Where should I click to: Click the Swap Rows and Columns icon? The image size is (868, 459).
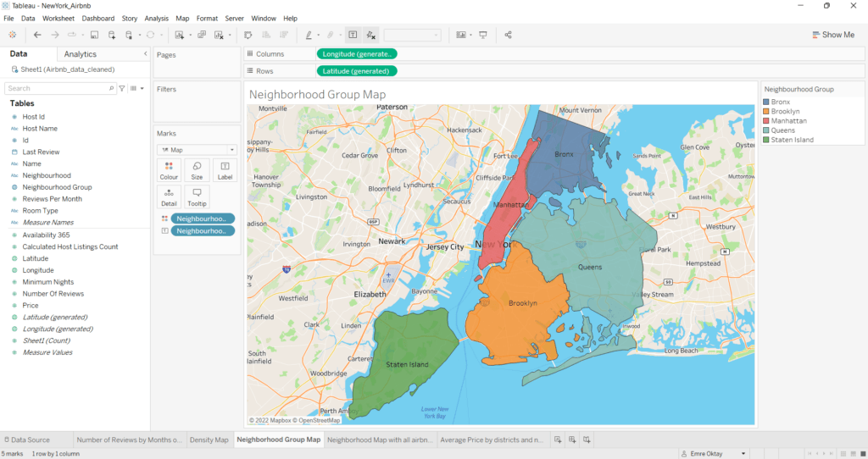[248, 35]
